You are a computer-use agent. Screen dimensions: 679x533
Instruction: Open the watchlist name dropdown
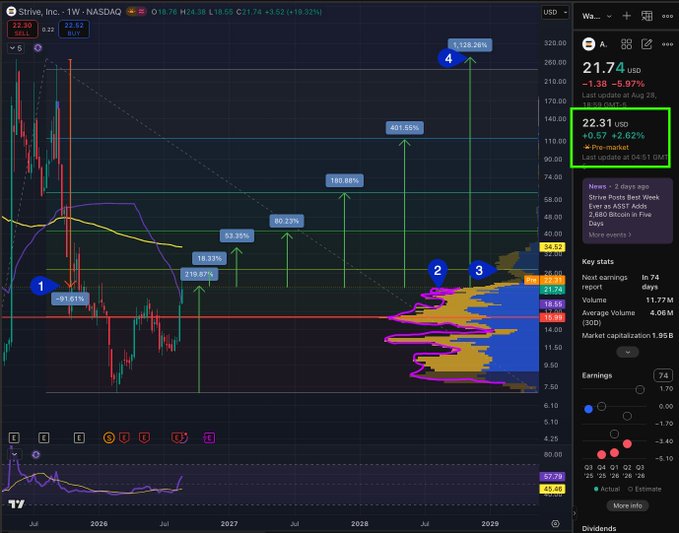click(597, 16)
